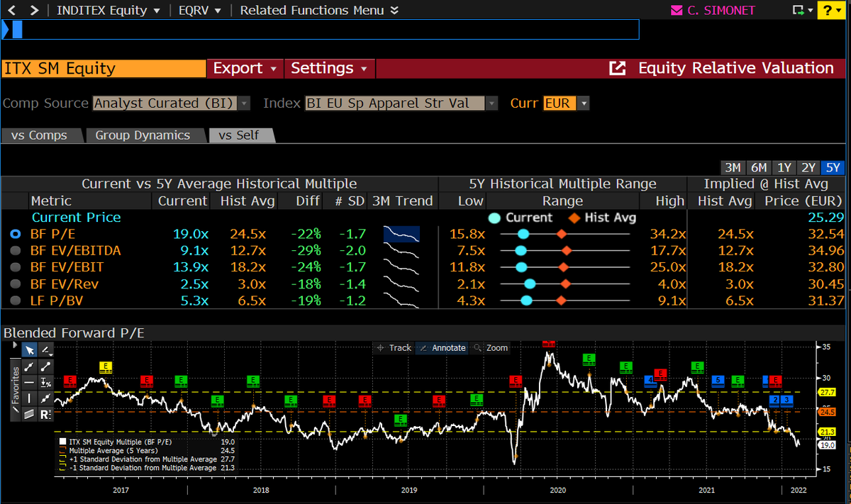Select the trend line tool

tap(30, 366)
